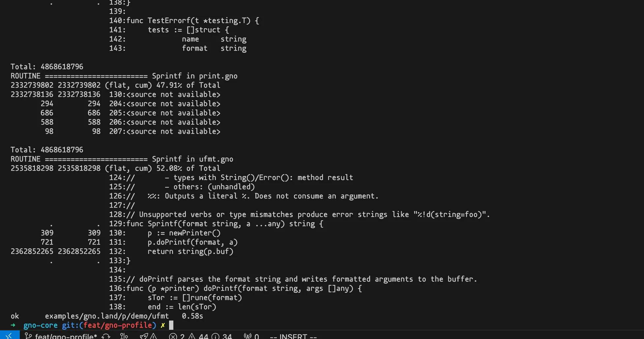
Task: Click the broadcast ports icon showing 0
Action: coord(251,336)
